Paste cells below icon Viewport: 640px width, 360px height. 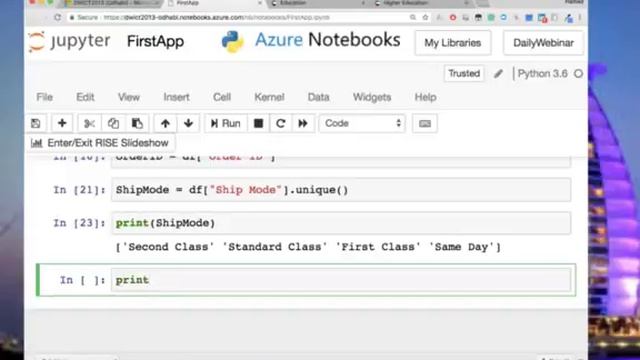point(137,123)
